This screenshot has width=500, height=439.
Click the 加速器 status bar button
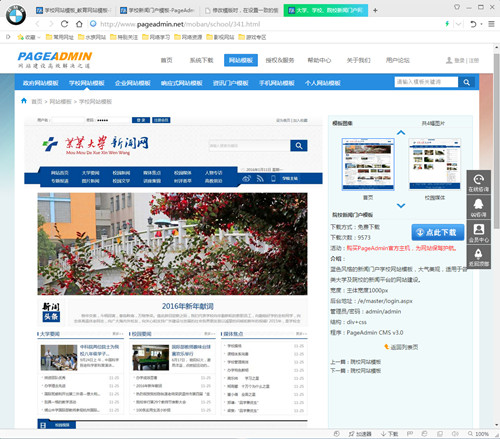[360, 434]
